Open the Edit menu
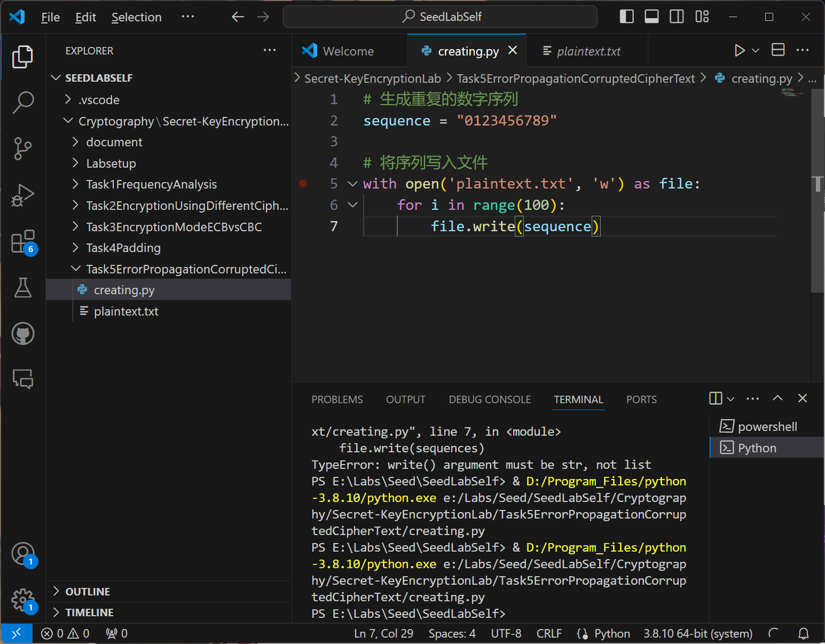 coord(86,17)
